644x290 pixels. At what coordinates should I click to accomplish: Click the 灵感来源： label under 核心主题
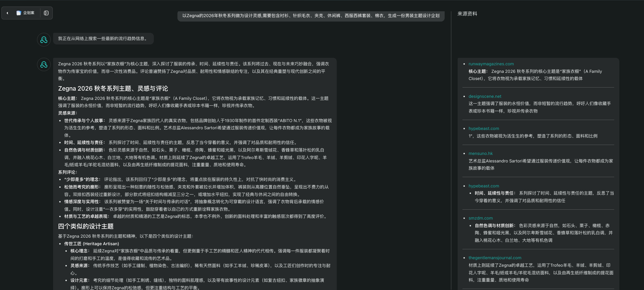(68, 113)
